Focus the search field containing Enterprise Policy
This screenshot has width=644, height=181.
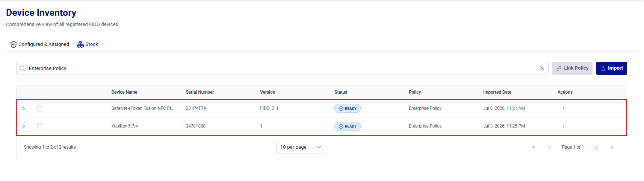282,68
